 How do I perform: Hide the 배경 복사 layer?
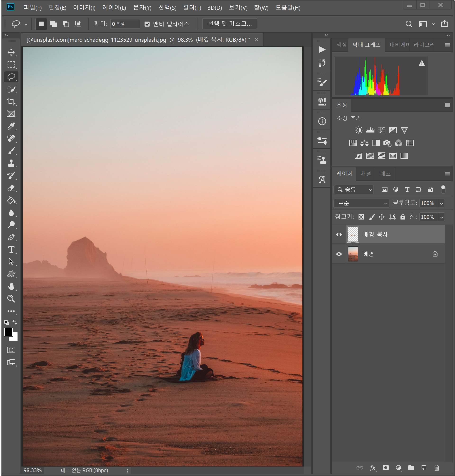(x=339, y=235)
